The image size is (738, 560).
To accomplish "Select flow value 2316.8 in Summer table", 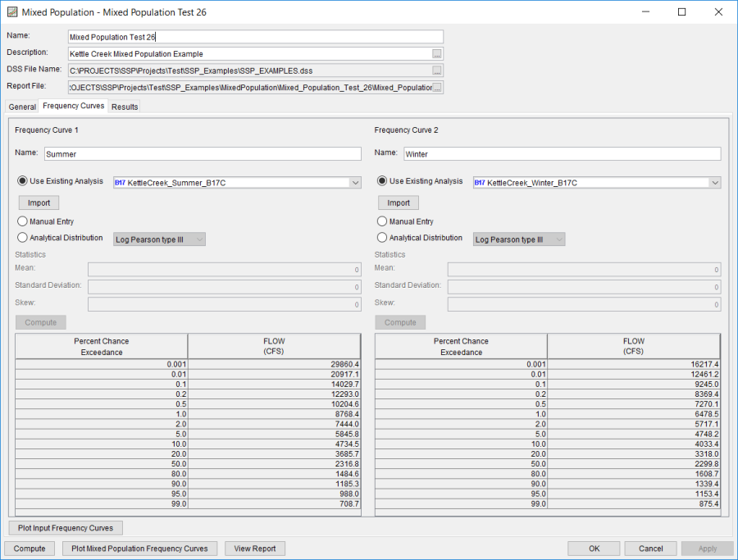I will [x=275, y=464].
